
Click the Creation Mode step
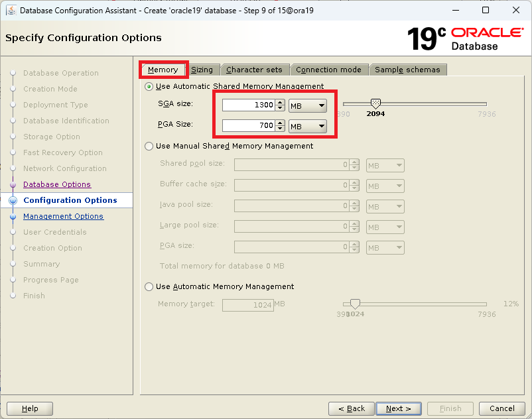pos(50,89)
